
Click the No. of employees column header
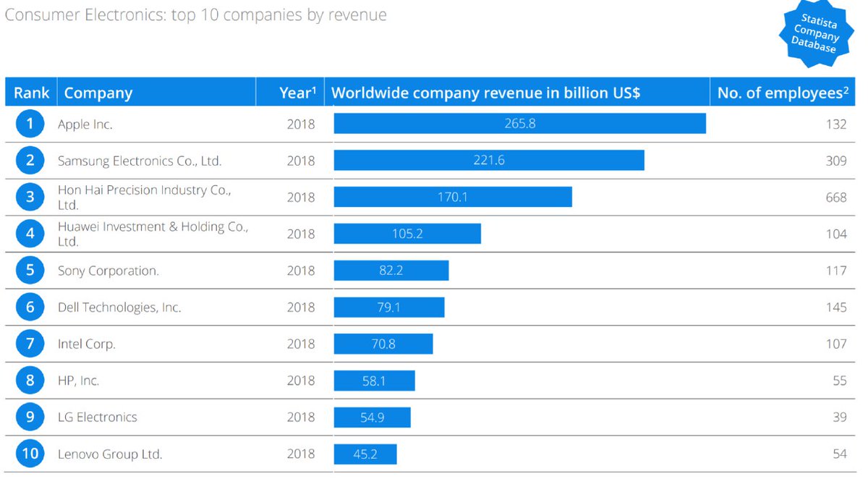click(782, 93)
